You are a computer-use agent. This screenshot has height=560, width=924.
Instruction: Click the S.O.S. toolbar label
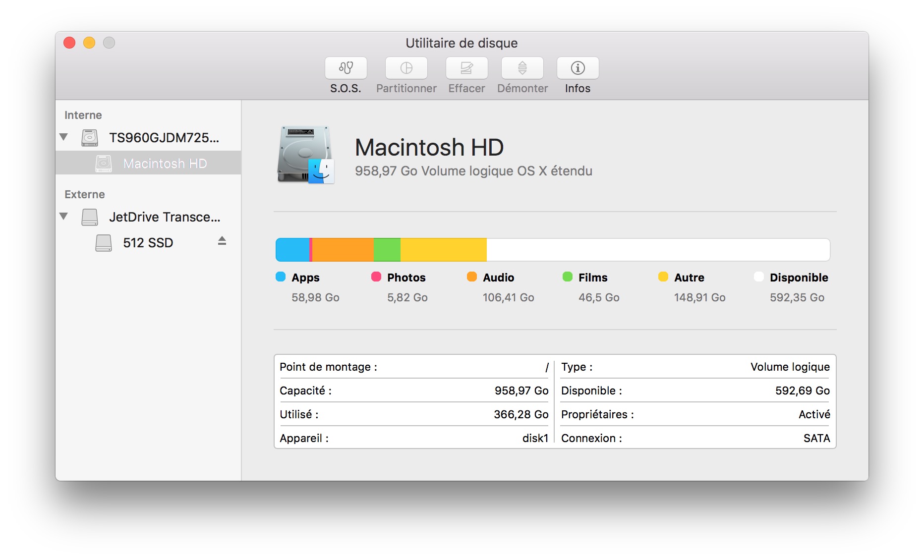tap(346, 88)
